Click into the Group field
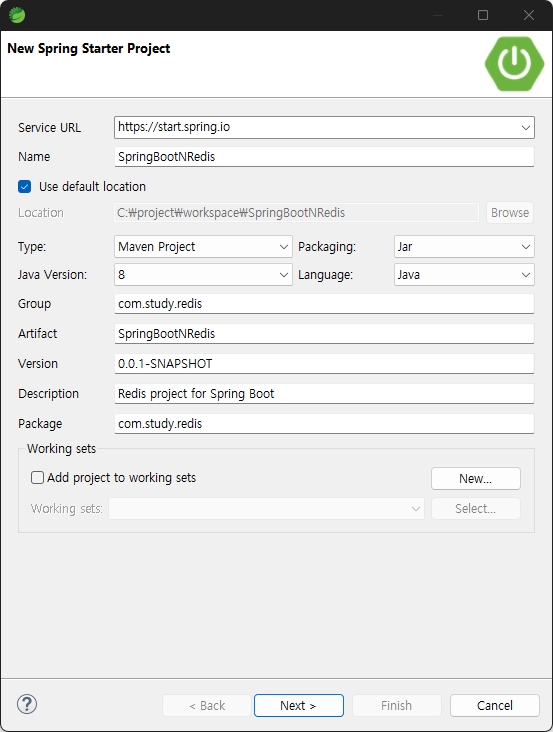553x732 pixels. click(324, 304)
